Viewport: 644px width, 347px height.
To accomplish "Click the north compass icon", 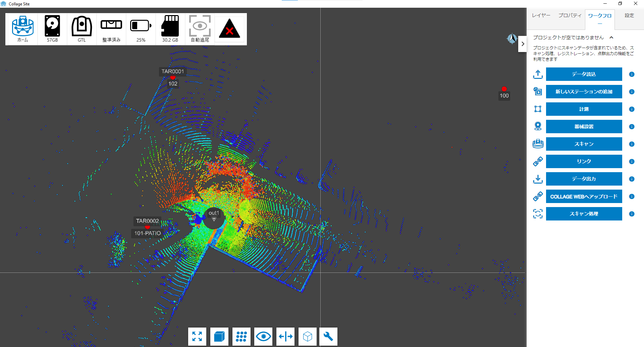I will point(512,39).
